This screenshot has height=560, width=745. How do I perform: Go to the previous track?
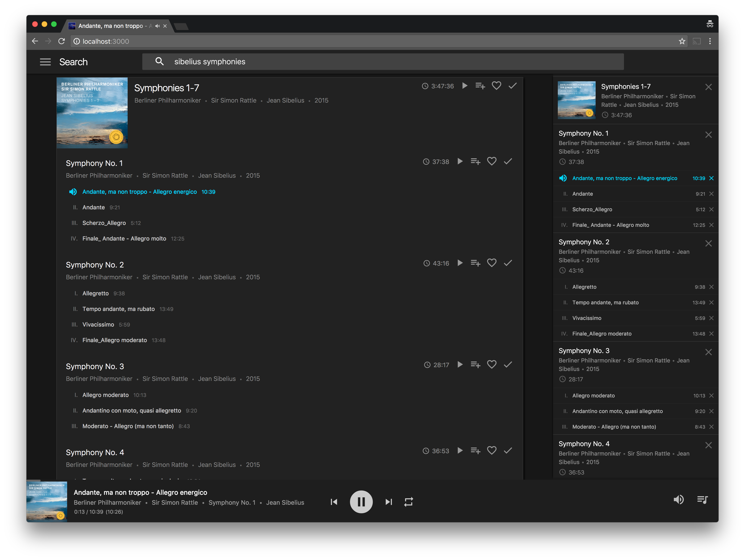pyautogui.click(x=334, y=502)
